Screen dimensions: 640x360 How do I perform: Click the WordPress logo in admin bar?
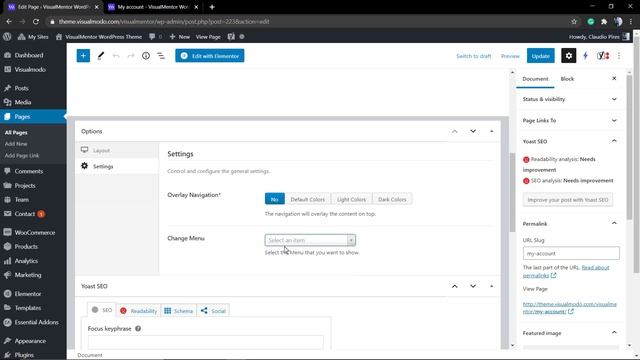point(7,37)
